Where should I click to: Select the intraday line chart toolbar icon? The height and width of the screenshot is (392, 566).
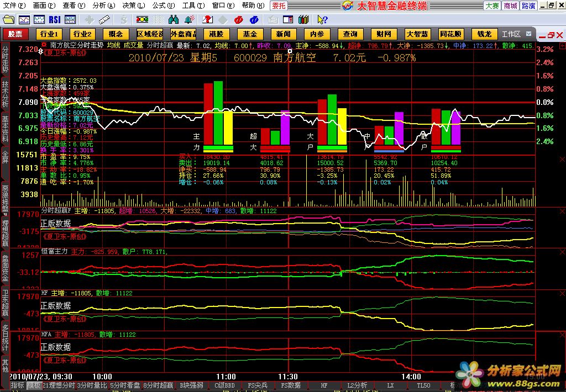point(24,19)
